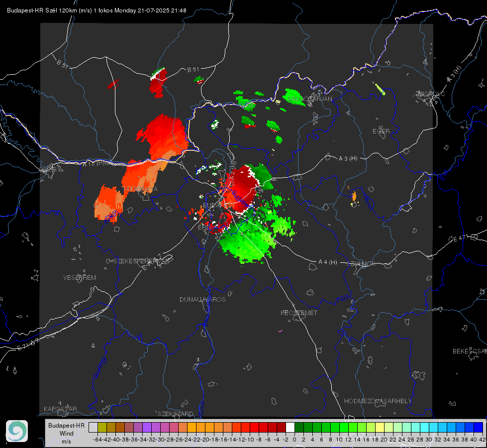
Task: Click the swirl logo icon beside the legend
Action: point(17,431)
